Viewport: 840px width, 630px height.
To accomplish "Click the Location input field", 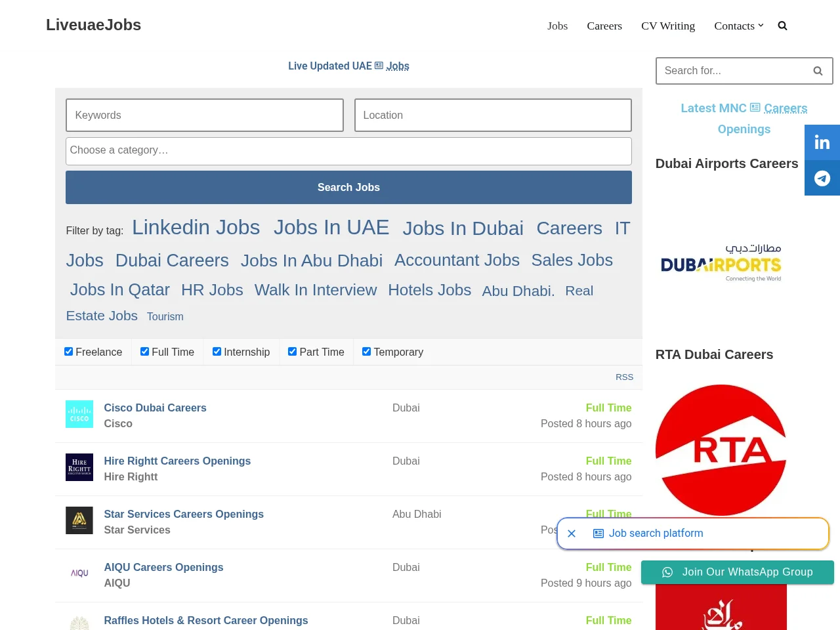I will tap(493, 115).
